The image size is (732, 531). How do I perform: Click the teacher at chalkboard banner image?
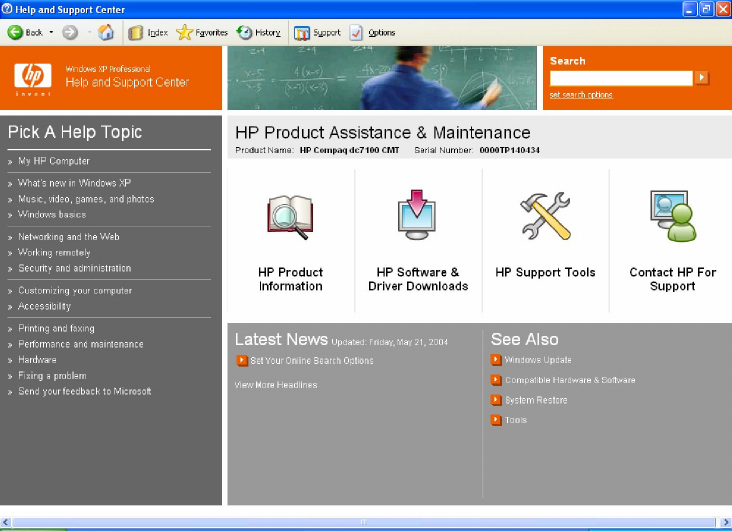382,78
